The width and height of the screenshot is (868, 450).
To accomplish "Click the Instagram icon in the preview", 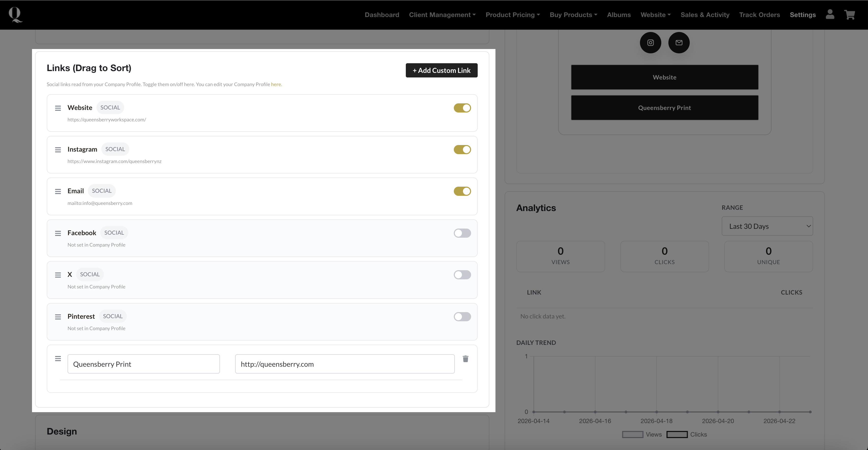I will coord(650,43).
